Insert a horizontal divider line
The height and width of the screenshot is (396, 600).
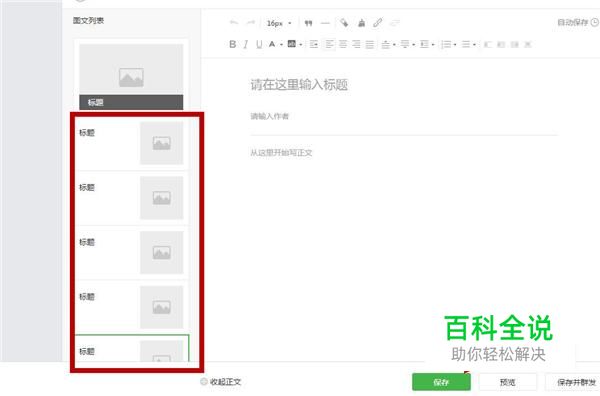(325, 23)
